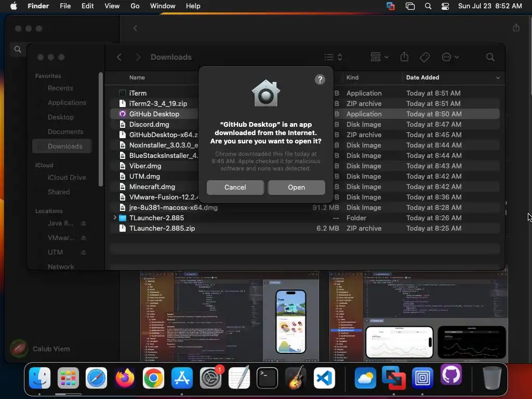
Task: Go forward in Downloads Finder window
Action: pos(137,57)
